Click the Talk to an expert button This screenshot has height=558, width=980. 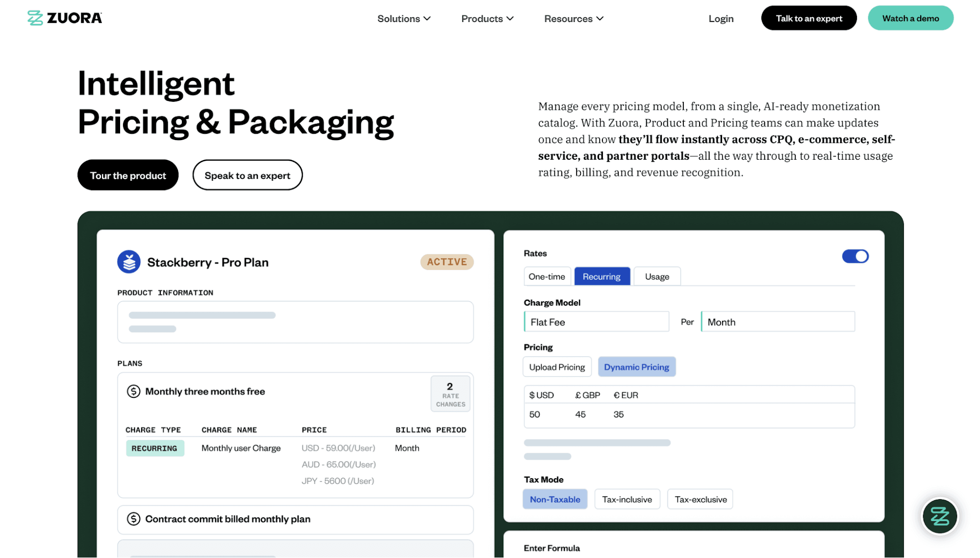[x=808, y=18]
